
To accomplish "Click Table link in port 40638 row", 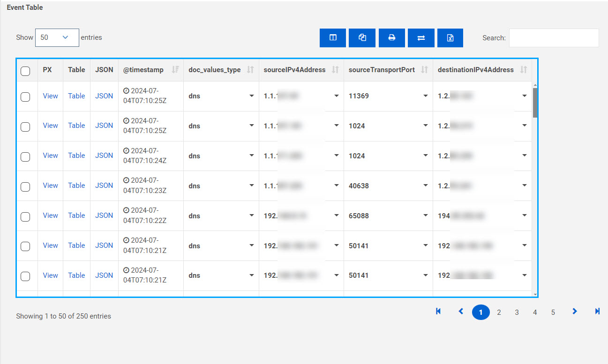I will point(76,186).
